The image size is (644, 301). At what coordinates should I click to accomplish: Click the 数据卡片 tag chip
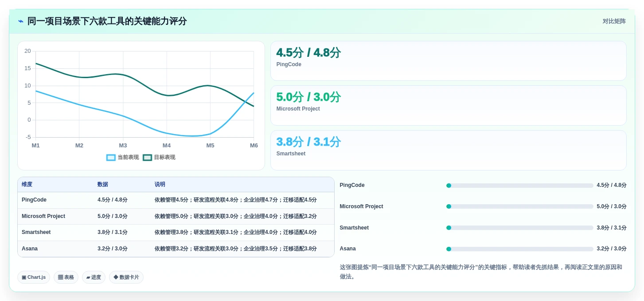tap(126, 277)
